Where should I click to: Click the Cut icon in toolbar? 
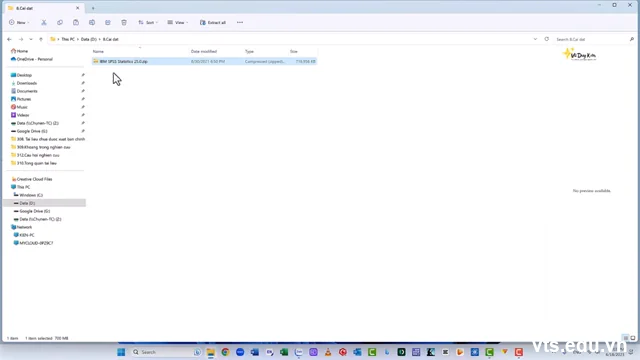(44, 22)
